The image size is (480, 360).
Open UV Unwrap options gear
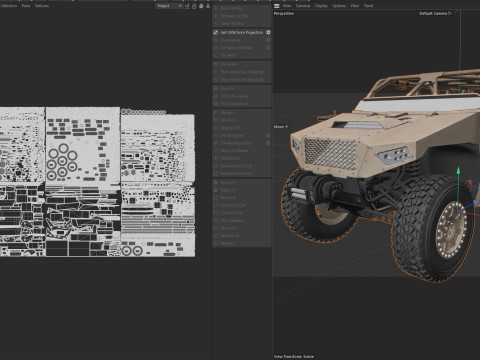click(268, 40)
